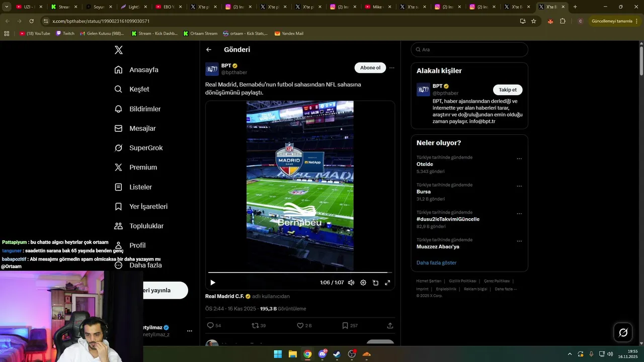Image resolution: width=644 pixels, height=362 pixels.
Task: Switch to the Mike browser tab
Action: [x=378, y=7]
